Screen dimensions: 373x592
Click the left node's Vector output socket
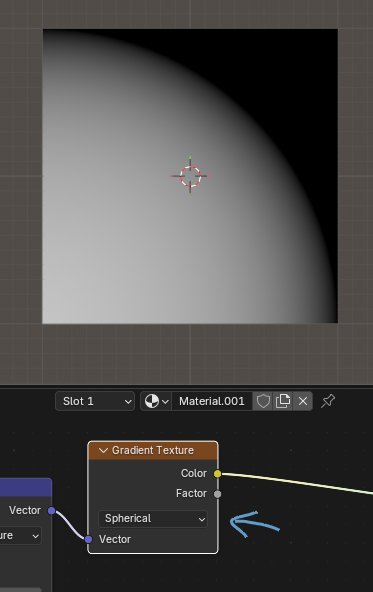[51, 511]
